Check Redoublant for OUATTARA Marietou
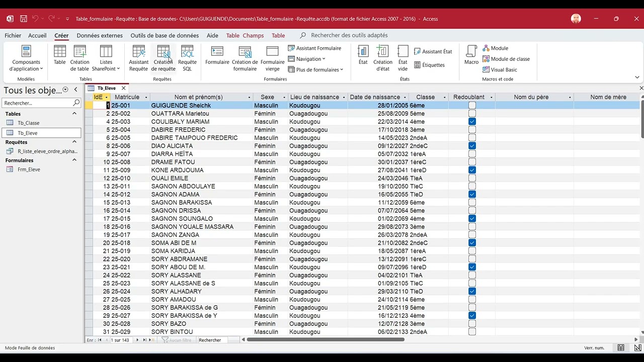 click(x=472, y=114)
